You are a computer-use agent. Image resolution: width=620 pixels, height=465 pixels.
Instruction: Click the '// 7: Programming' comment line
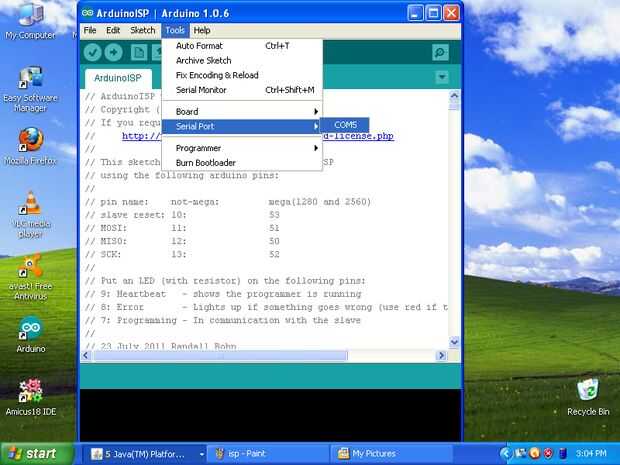pos(223,320)
